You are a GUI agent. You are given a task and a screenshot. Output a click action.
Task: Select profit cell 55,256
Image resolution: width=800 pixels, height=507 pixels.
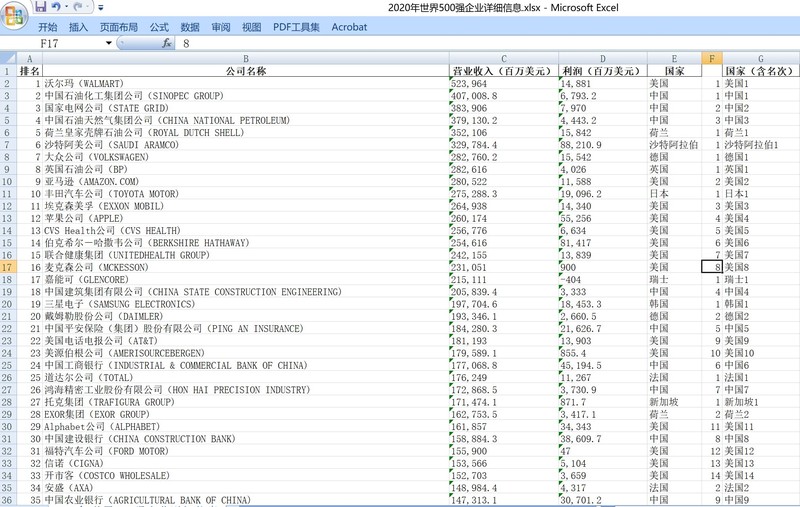point(603,218)
